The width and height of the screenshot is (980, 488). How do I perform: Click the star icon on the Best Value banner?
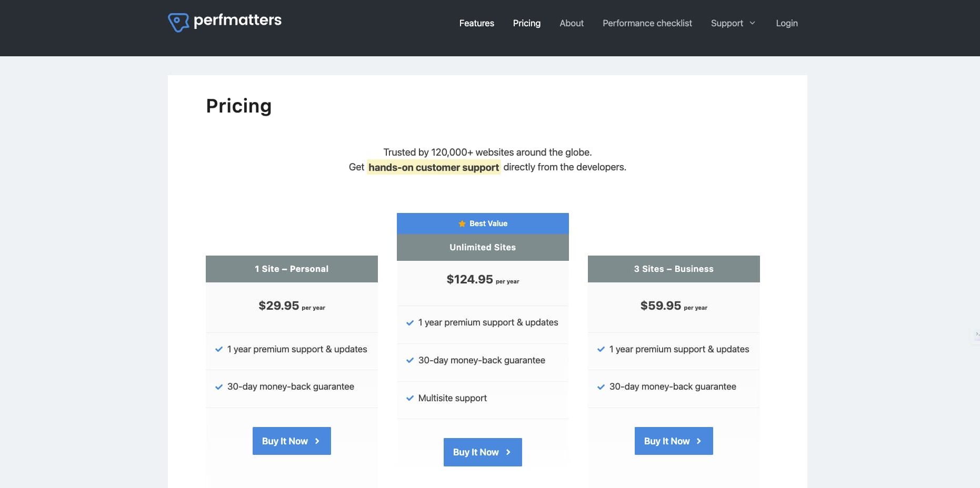(x=462, y=223)
